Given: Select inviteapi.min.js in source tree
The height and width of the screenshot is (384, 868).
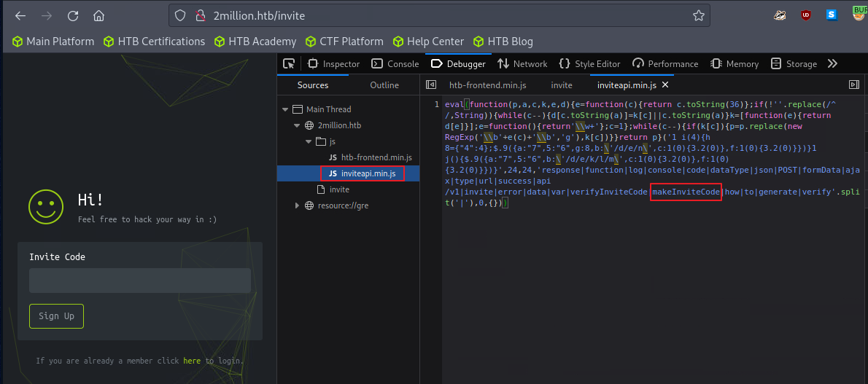Looking at the screenshot, I should (x=363, y=173).
